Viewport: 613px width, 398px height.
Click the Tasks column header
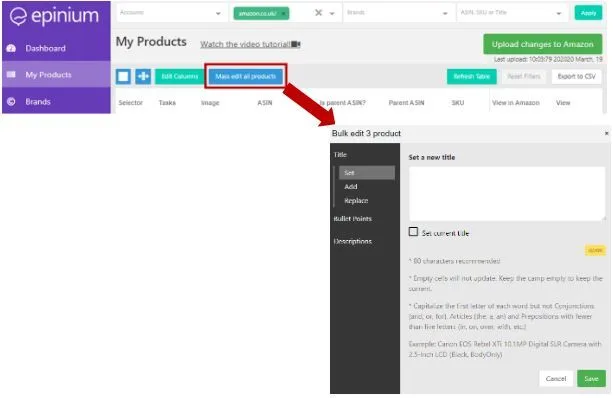pos(167,103)
